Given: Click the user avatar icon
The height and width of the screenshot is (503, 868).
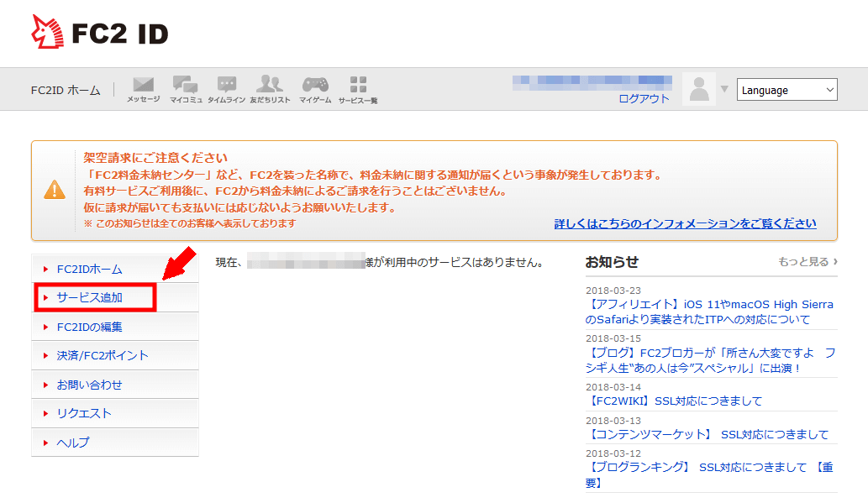Looking at the screenshot, I should pyautogui.click(x=699, y=89).
